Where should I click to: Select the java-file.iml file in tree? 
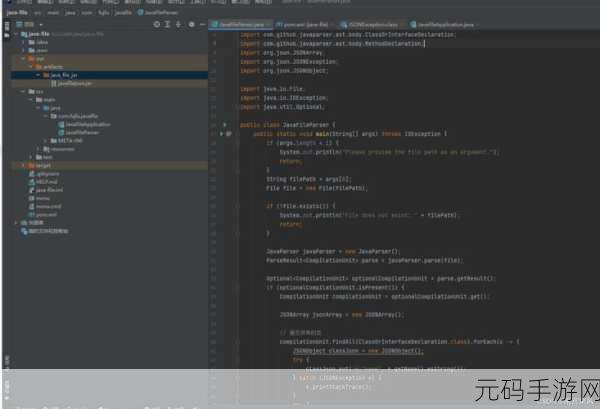pos(49,190)
